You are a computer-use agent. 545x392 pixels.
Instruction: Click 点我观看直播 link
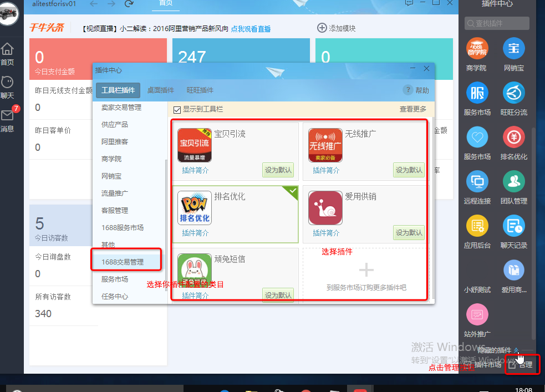251,29
